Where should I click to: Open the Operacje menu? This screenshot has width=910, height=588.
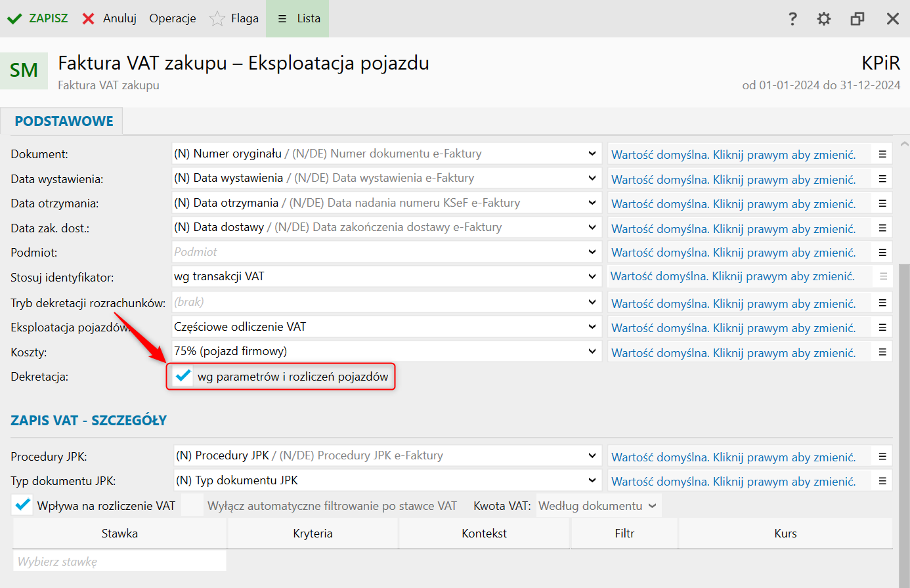(173, 18)
